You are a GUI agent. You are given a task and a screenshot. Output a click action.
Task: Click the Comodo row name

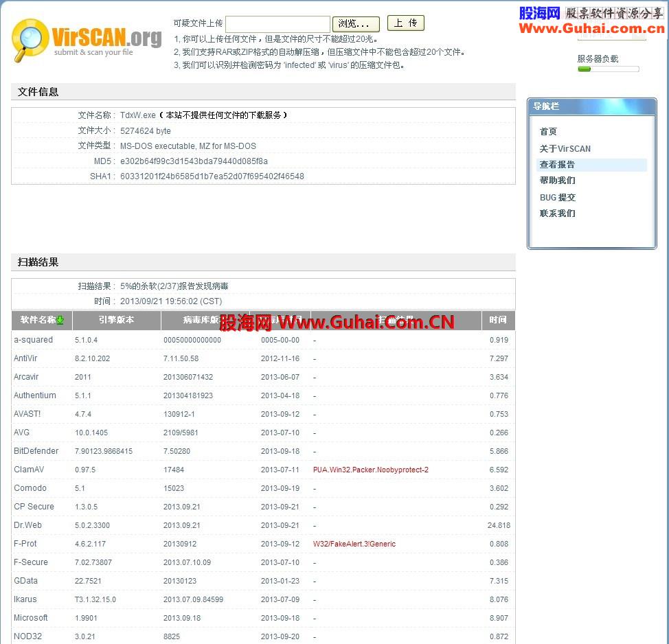[30, 488]
